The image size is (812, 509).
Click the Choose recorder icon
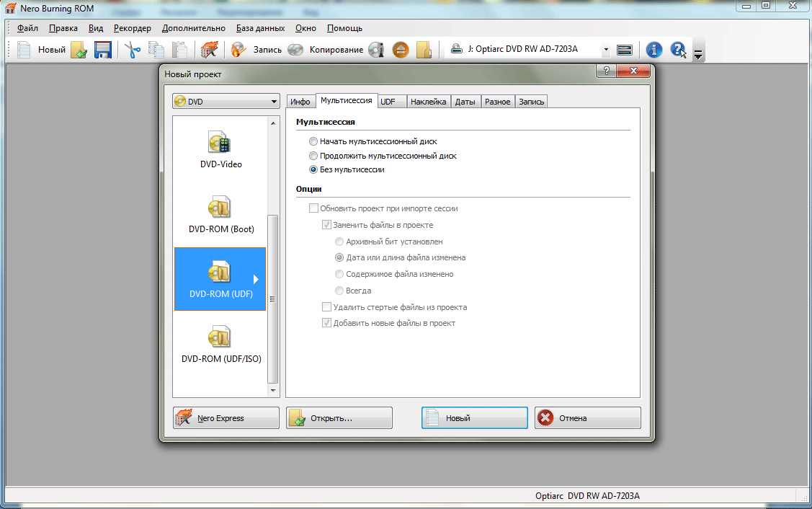[625, 50]
